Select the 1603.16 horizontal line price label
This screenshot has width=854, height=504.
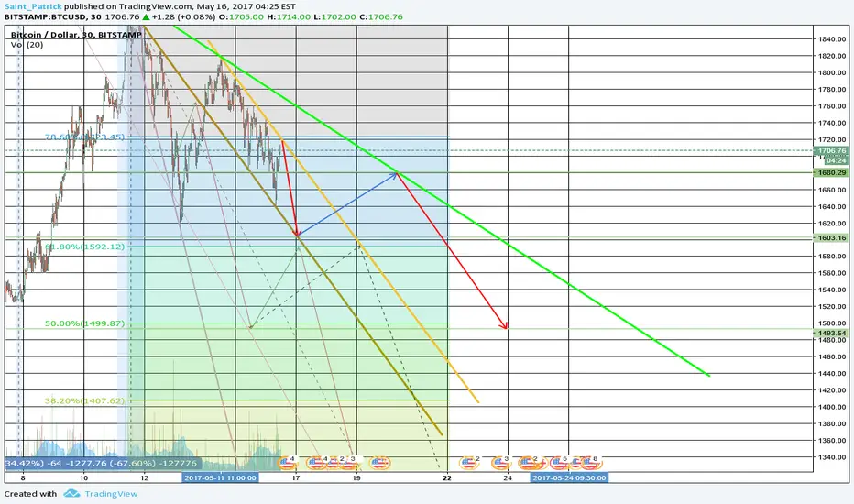831,238
